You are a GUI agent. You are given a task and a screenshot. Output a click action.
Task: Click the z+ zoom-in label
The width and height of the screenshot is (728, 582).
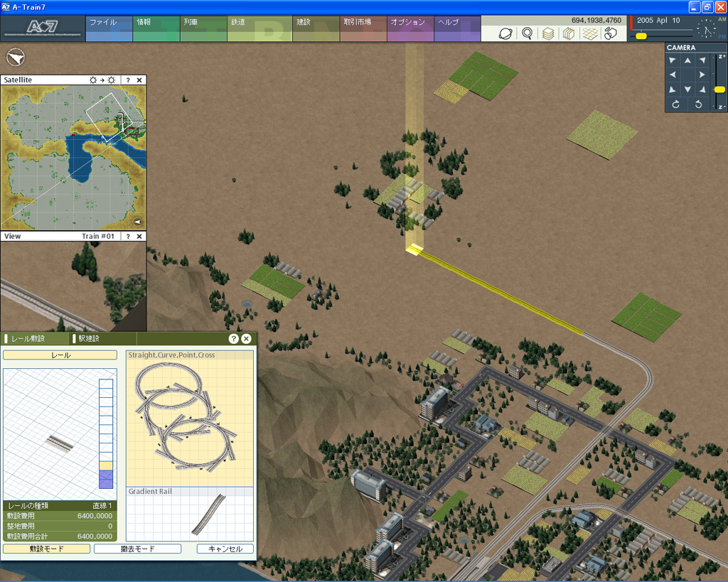(722, 56)
